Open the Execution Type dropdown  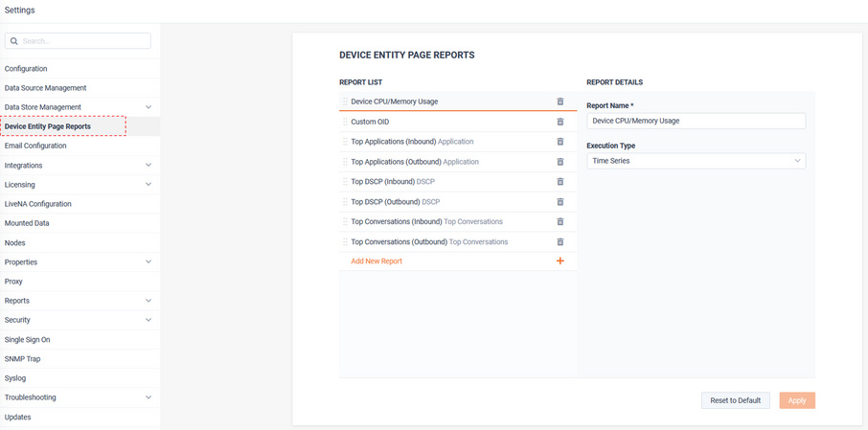[696, 161]
